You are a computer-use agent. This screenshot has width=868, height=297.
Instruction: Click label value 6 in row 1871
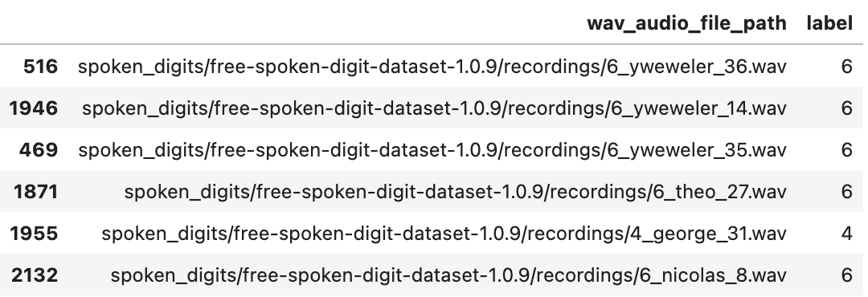[846, 191]
